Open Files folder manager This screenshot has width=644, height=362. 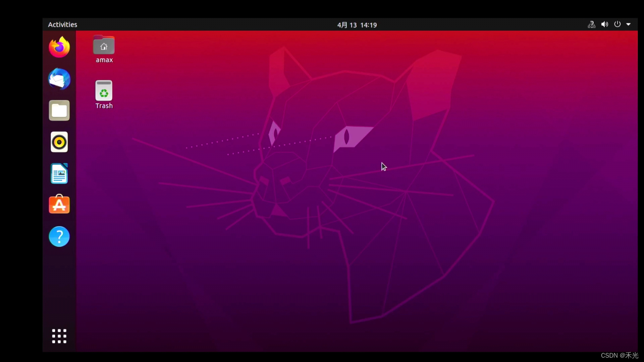(59, 110)
